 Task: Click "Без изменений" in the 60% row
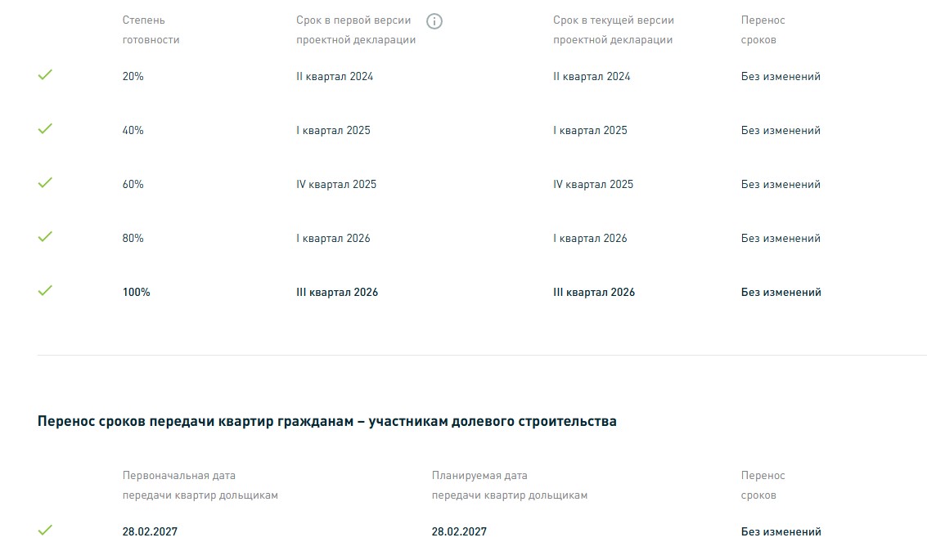[x=781, y=185]
